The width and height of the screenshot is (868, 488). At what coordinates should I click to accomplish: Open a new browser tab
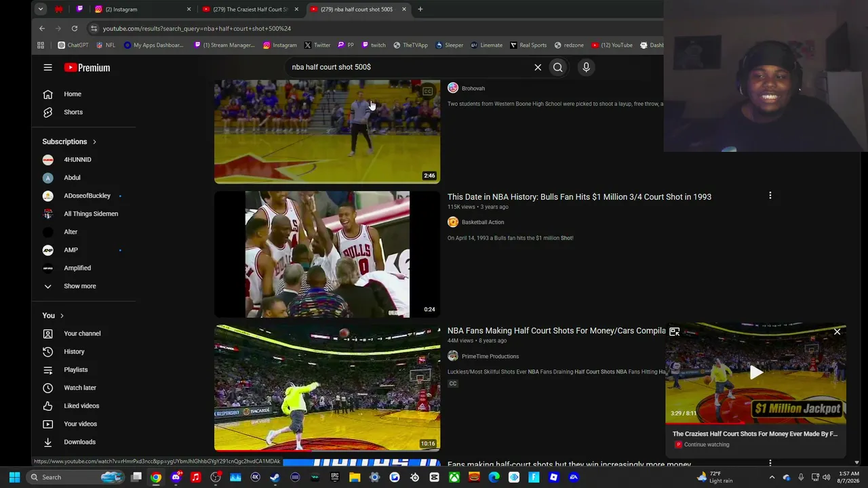pyautogui.click(x=420, y=9)
